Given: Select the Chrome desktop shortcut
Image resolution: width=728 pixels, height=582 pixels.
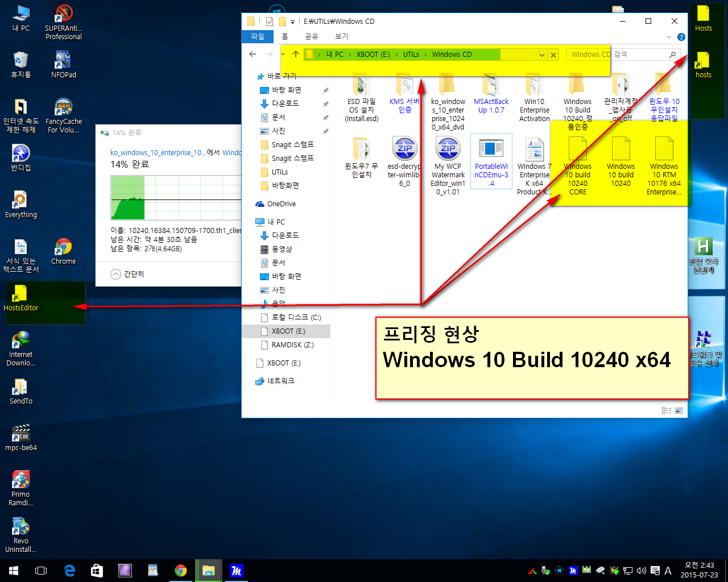Looking at the screenshot, I should 64,251.
